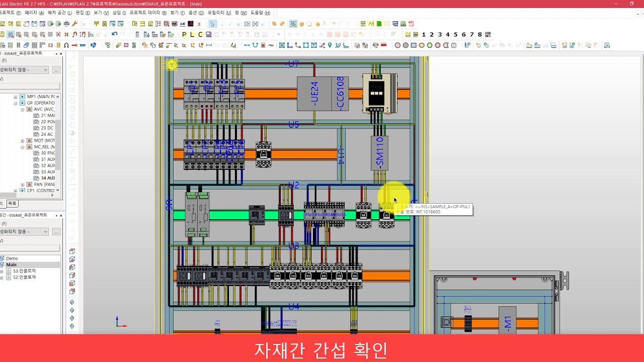
Task: Open the 편집 (E) menu
Action: point(83,13)
